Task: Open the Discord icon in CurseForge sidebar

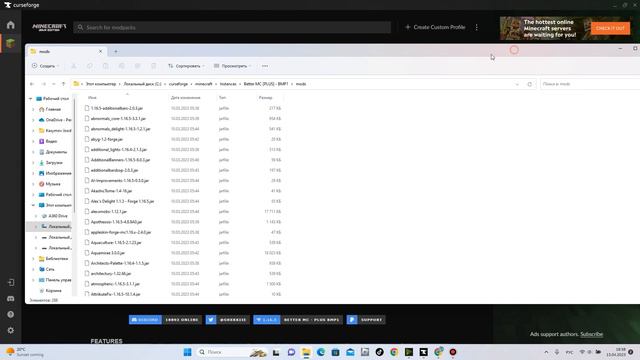Action: (x=11, y=299)
